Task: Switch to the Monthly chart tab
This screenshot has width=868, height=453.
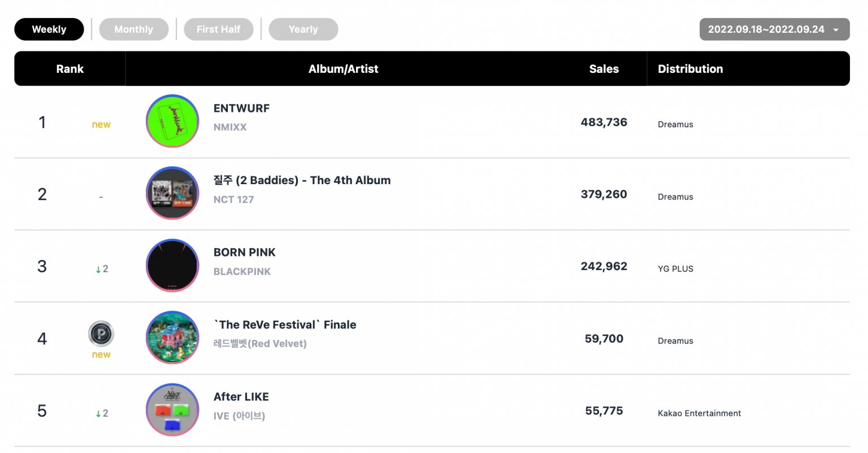Action: click(x=134, y=29)
